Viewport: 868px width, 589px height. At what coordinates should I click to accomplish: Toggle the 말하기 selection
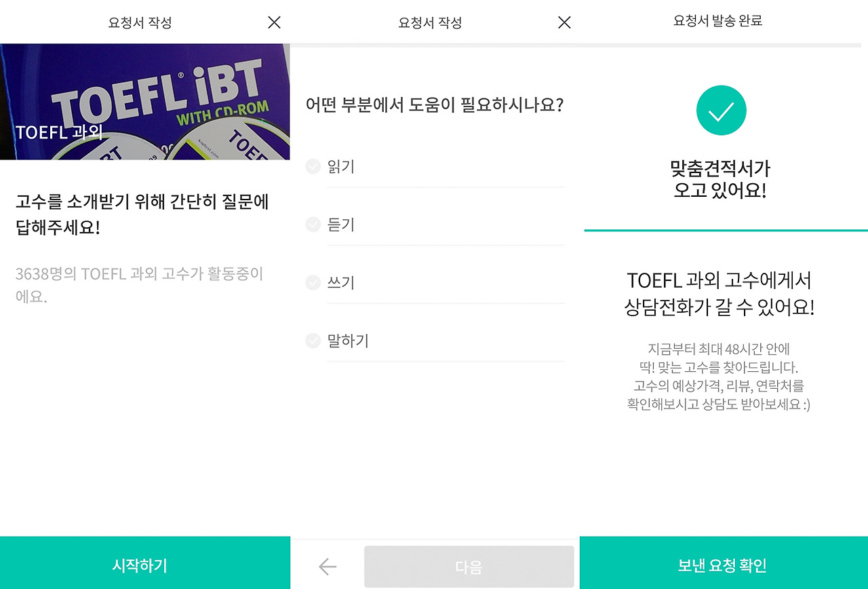(x=350, y=340)
